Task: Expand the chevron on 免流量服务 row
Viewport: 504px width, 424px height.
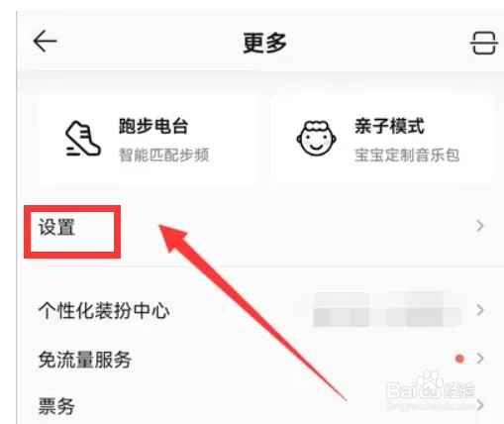Action: (x=480, y=359)
